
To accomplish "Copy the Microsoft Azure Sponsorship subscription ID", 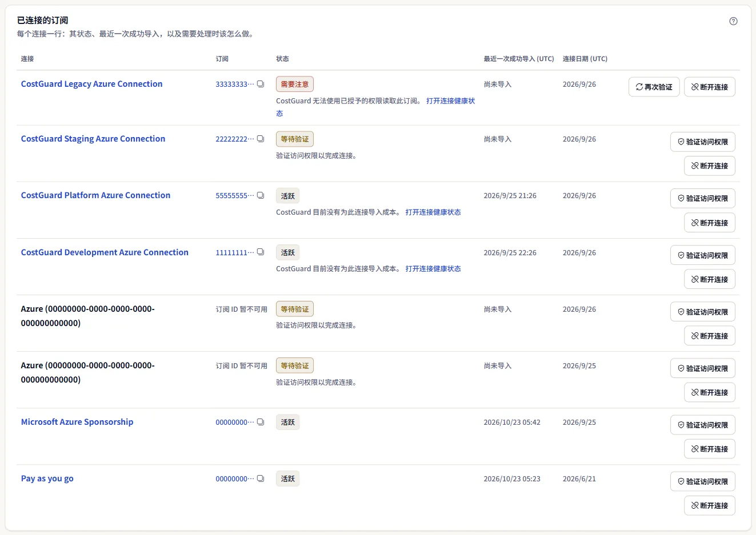I will [261, 422].
